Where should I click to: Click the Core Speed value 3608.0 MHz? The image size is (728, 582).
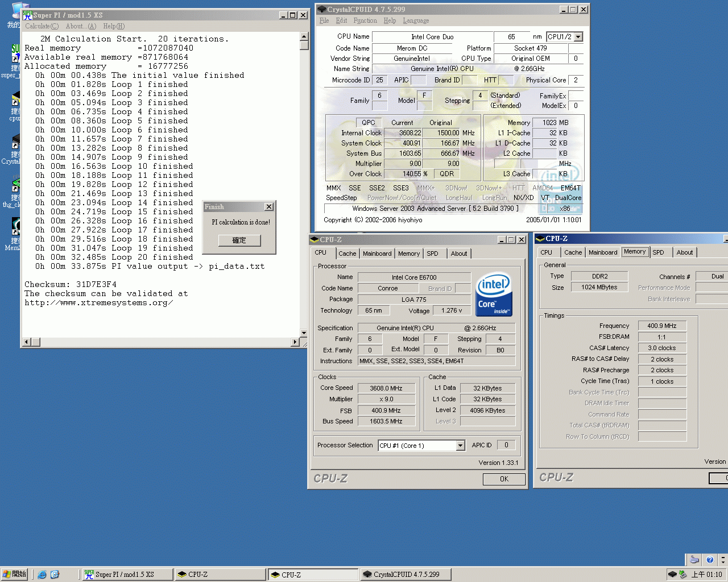(x=386, y=388)
